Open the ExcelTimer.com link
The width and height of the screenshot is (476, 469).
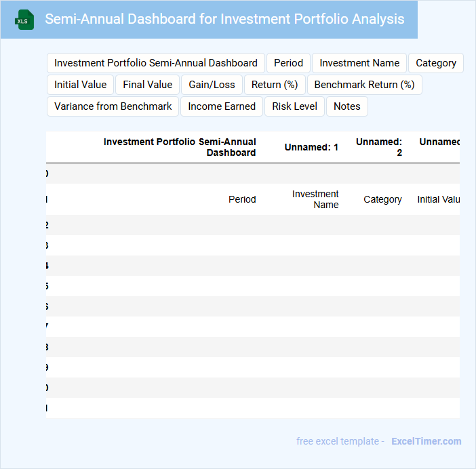point(427,441)
